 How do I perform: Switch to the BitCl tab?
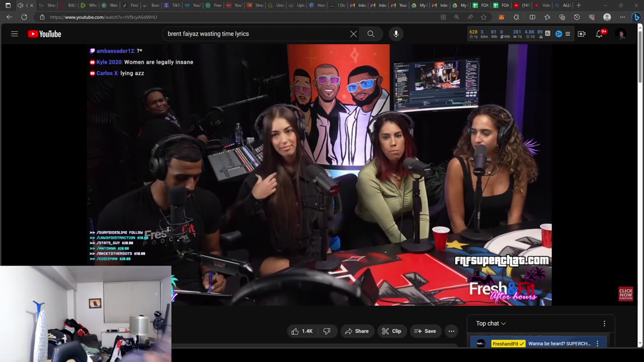coord(68,6)
